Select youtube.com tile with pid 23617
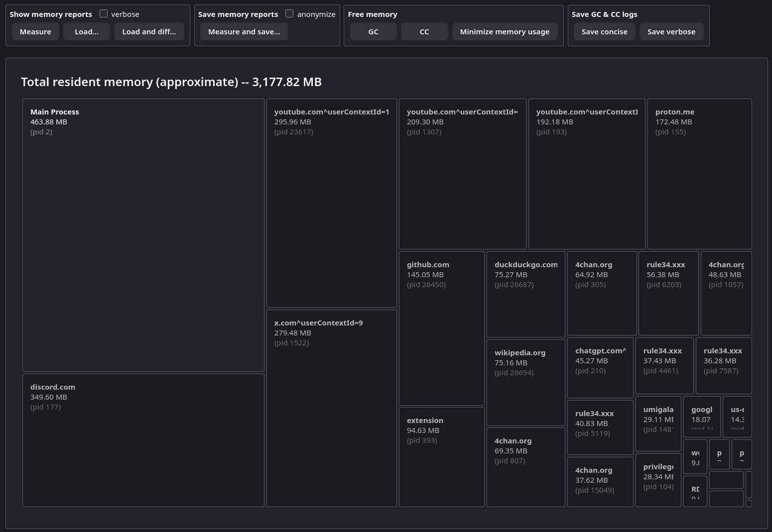This screenshot has height=532, width=772. (332, 203)
